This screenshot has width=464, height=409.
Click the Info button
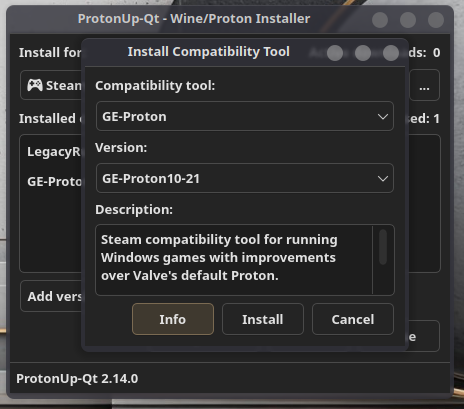[x=173, y=319]
